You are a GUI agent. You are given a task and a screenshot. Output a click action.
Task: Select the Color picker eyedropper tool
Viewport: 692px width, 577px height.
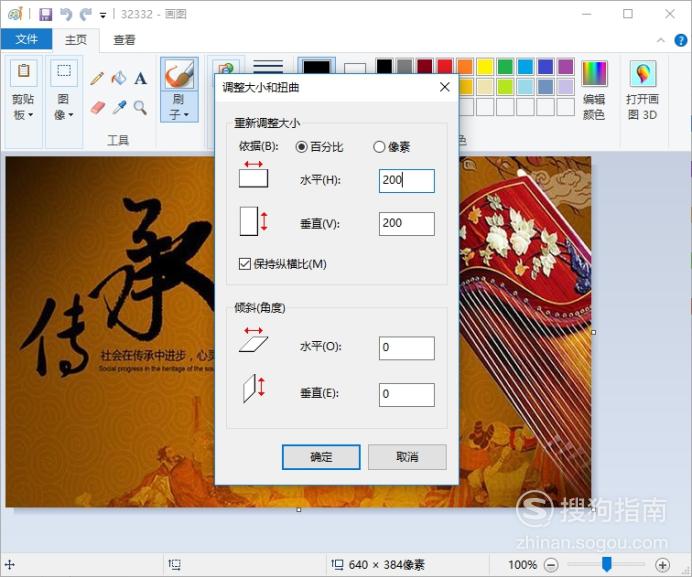pyautogui.click(x=119, y=107)
